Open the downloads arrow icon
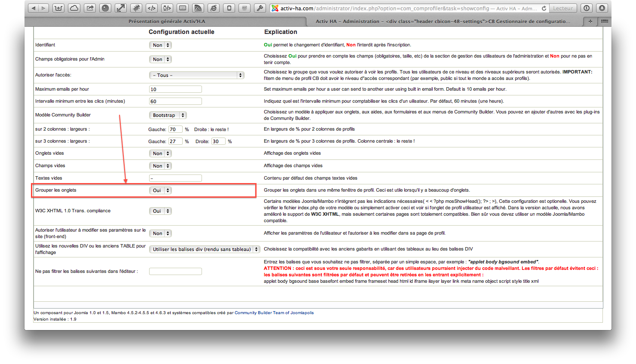This screenshot has height=364, width=636. [602, 8]
